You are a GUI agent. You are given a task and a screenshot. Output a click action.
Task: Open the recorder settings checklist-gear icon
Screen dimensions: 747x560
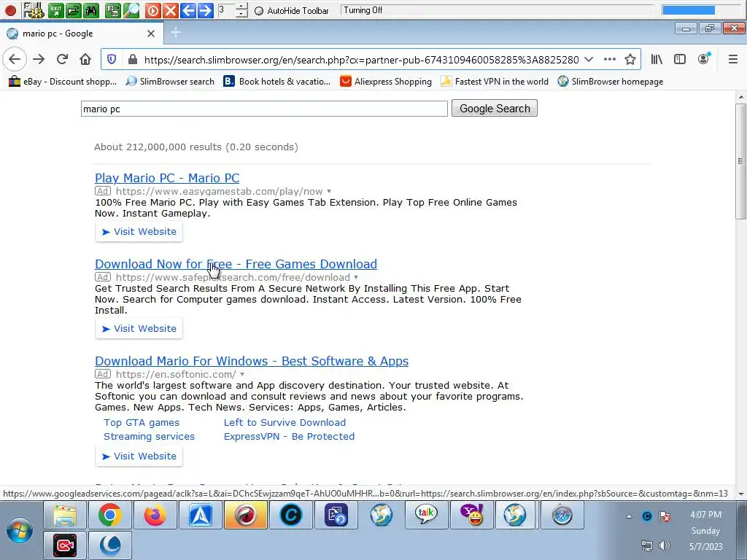click(34, 10)
